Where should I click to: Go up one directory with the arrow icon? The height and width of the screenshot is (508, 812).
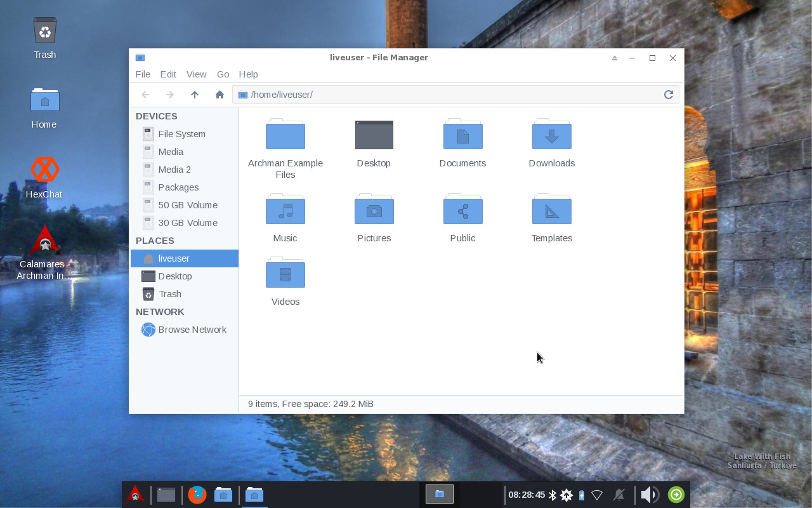[x=195, y=94]
